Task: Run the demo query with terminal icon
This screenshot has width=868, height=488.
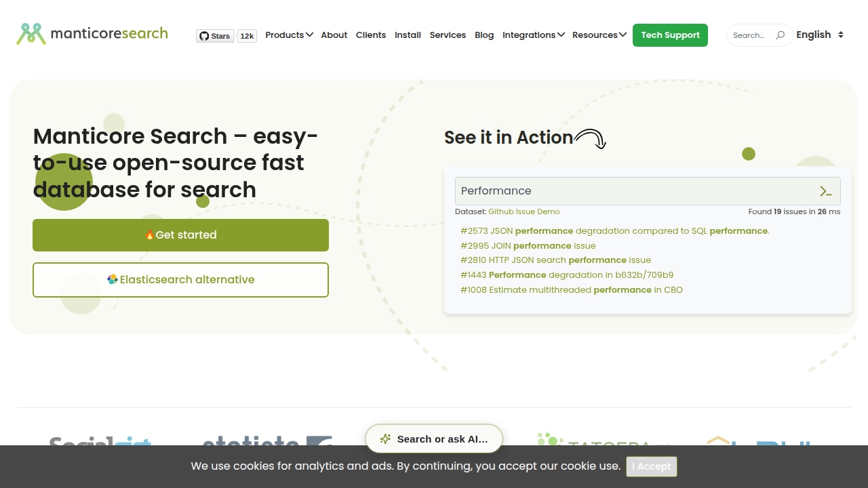Action: [825, 191]
